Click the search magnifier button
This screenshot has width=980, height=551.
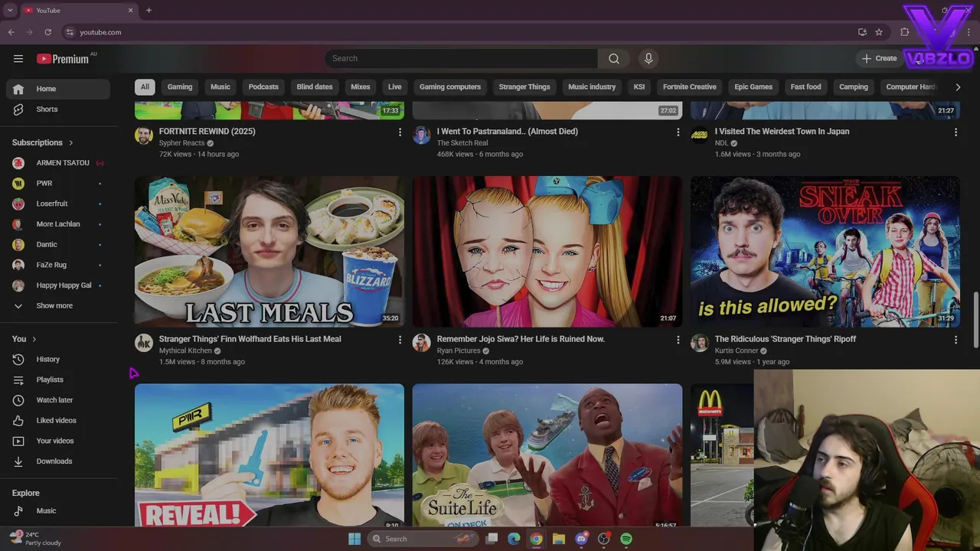(x=614, y=58)
